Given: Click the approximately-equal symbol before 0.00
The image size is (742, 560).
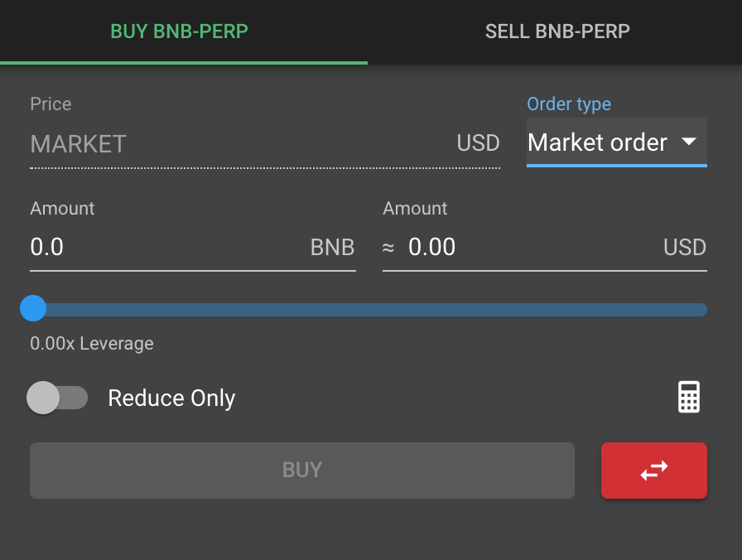Looking at the screenshot, I should 388,247.
